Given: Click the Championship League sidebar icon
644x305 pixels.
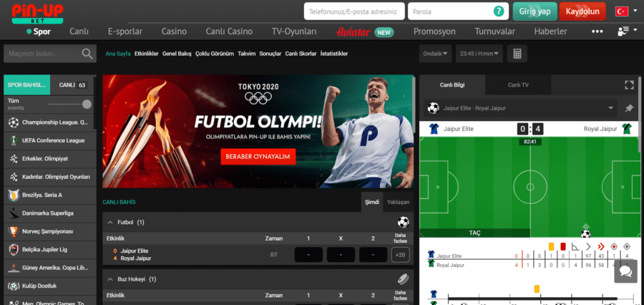Looking at the screenshot, I should click(x=14, y=122).
